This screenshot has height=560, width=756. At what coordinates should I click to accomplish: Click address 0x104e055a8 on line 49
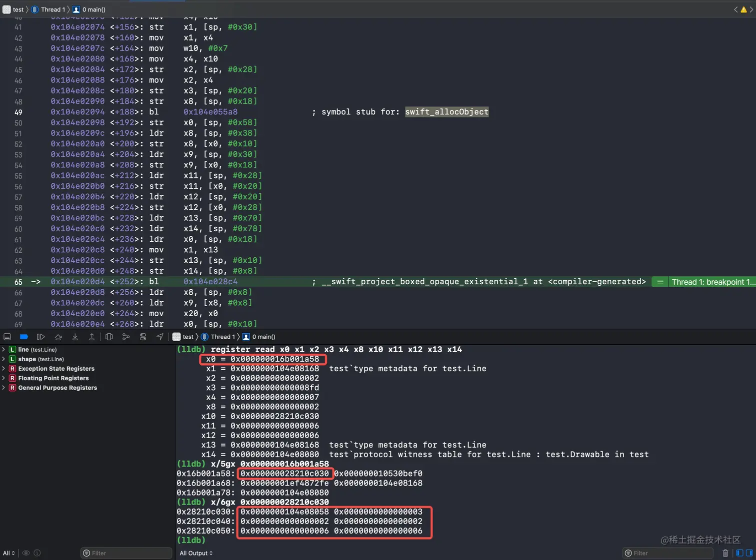(210, 112)
